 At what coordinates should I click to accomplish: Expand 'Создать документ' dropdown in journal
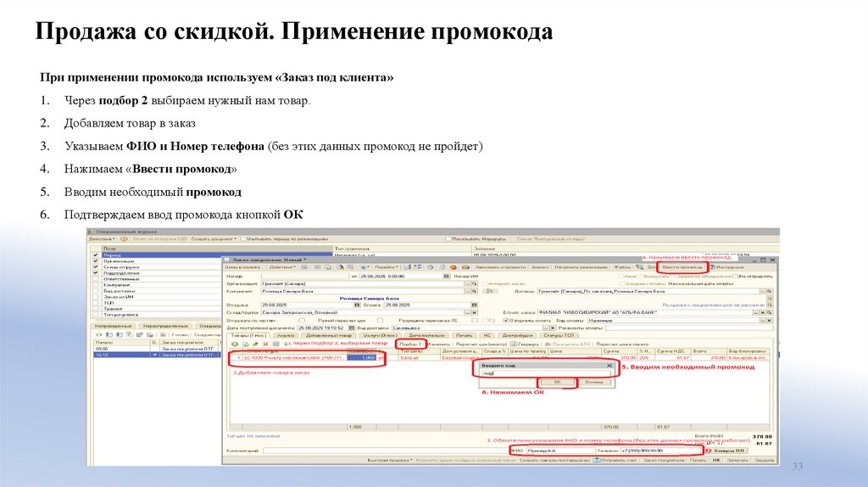214,238
